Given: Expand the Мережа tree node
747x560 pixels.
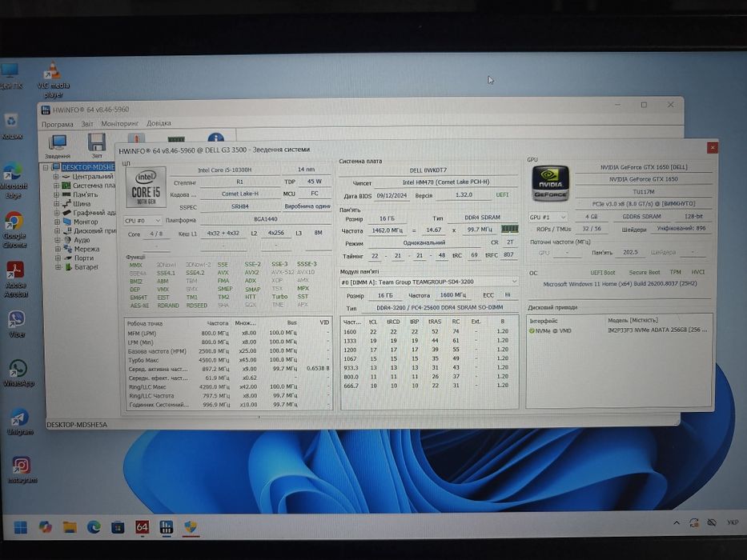Looking at the screenshot, I should point(57,249).
